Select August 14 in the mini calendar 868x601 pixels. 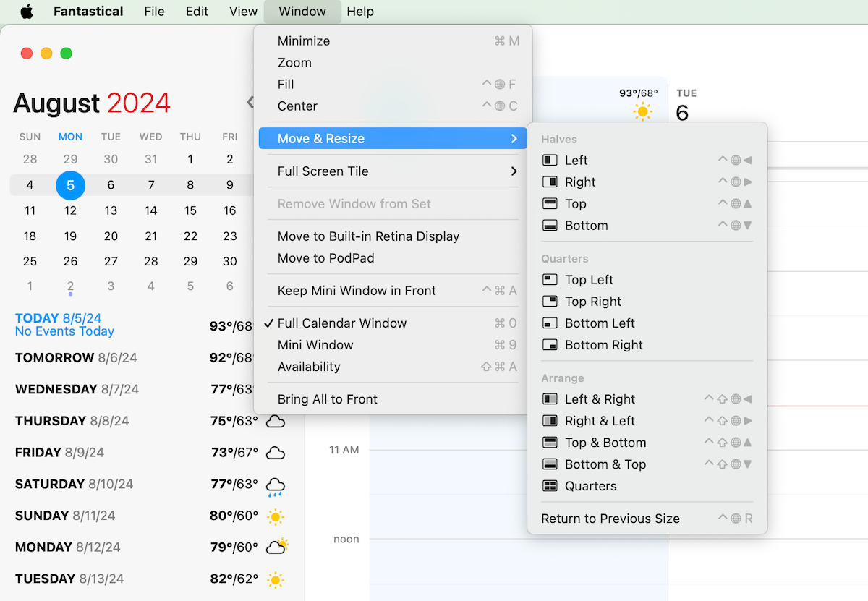[150, 210]
